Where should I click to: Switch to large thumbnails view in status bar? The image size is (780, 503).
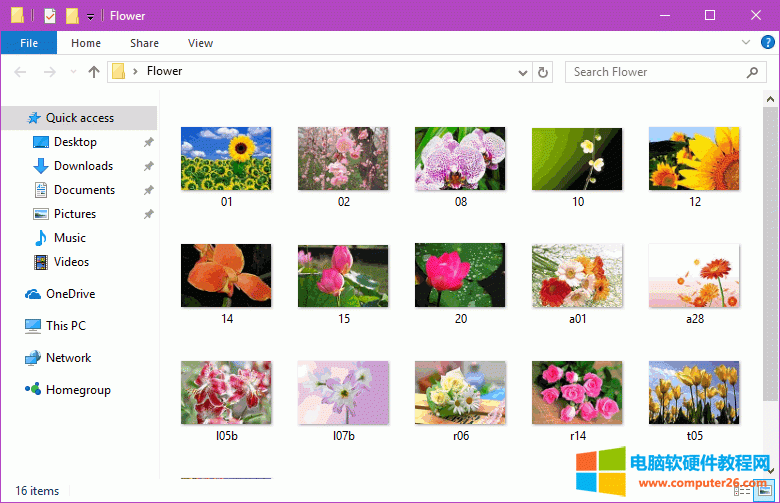point(764,491)
